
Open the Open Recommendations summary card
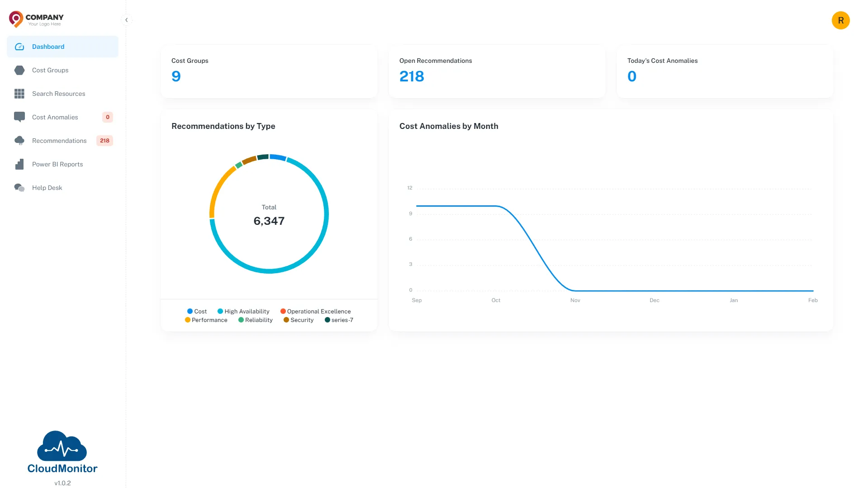(497, 71)
